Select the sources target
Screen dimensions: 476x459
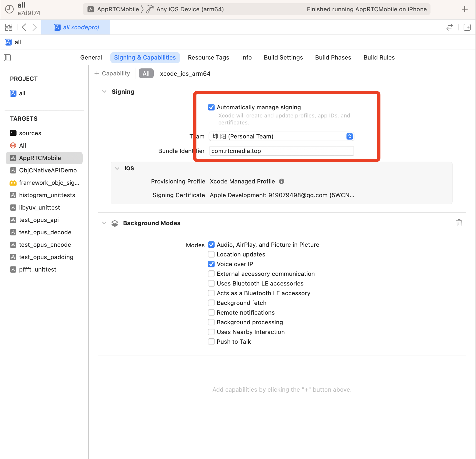coord(44,133)
